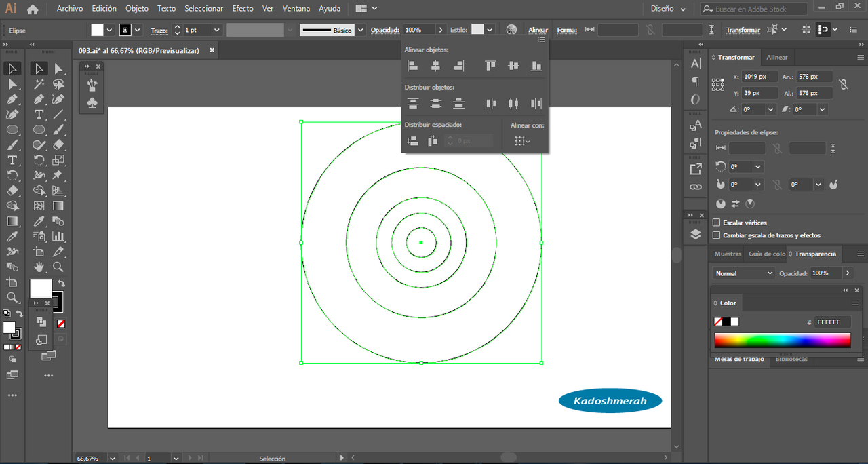Open the Ventana menu
Screen dimensions: 868x464
(x=296, y=9)
